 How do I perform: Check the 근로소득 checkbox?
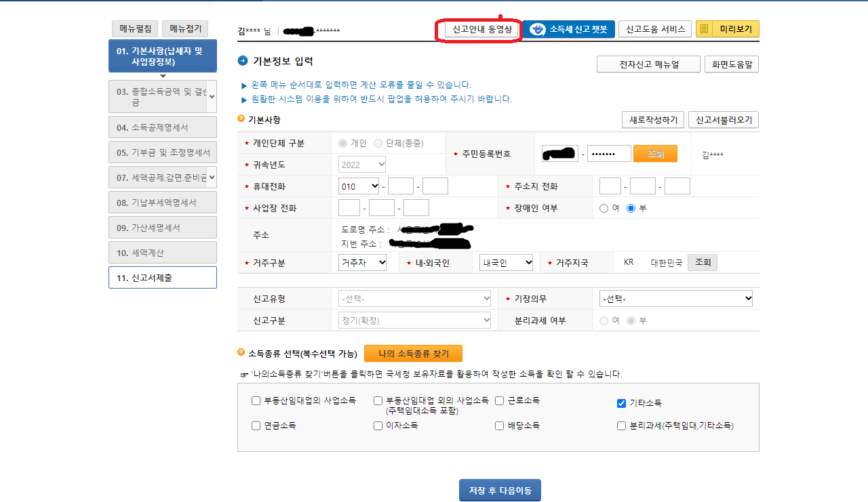coord(499,402)
